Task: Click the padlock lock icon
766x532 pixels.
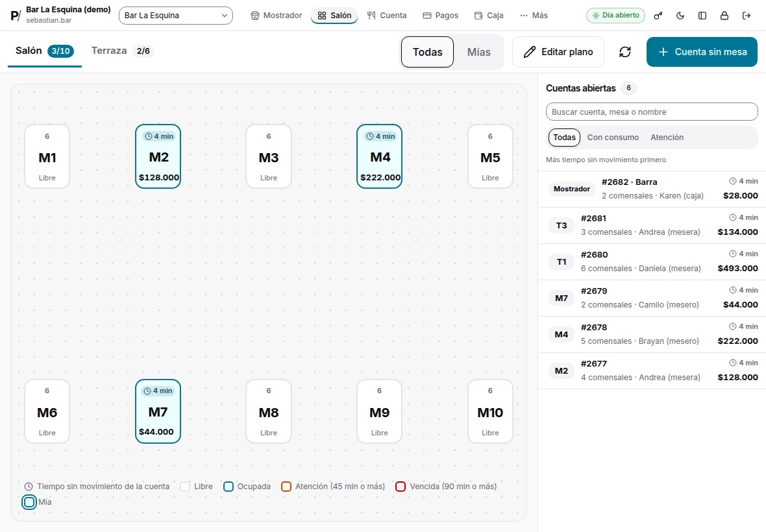Action: [724, 16]
